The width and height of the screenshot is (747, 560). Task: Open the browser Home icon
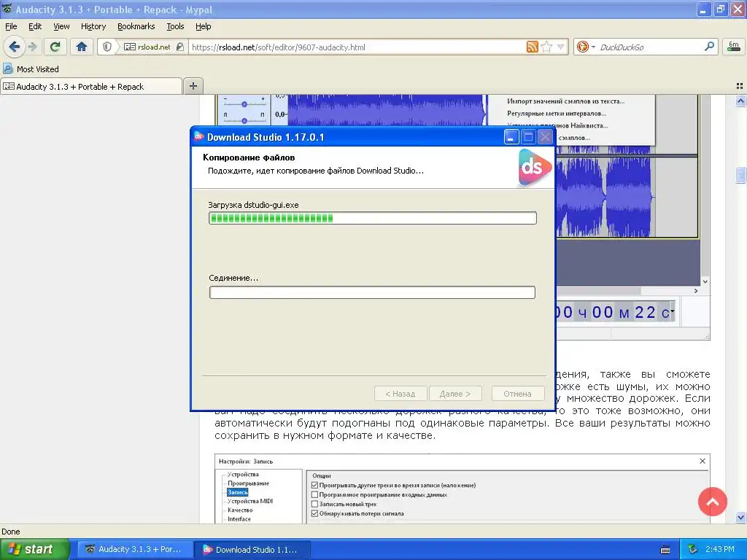point(82,47)
